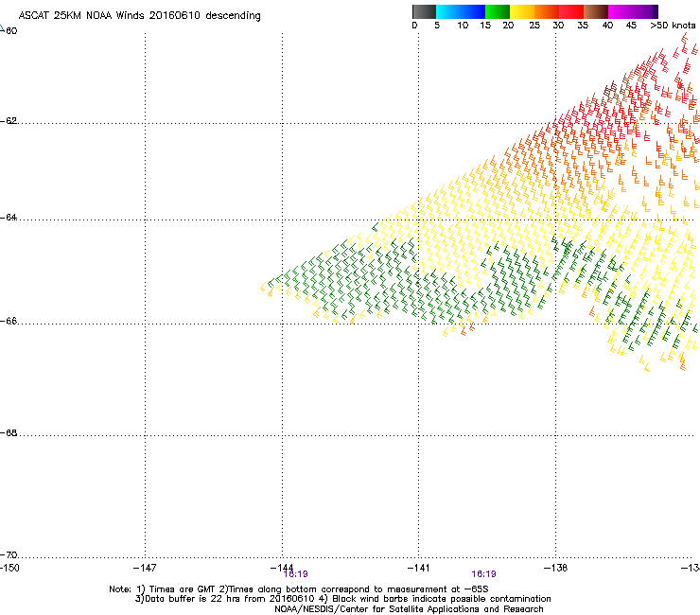This screenshot has width=700, height=615.
Task: Click the -68 latitude axis label
Action: [x=9, y=433]
